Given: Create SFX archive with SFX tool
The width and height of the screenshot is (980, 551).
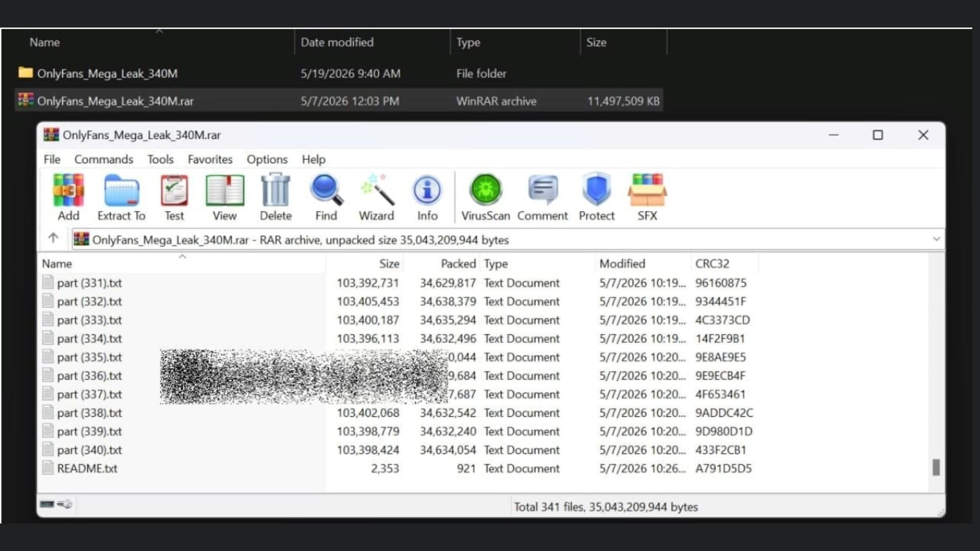Looking at the screenshot, I should 647,190.
